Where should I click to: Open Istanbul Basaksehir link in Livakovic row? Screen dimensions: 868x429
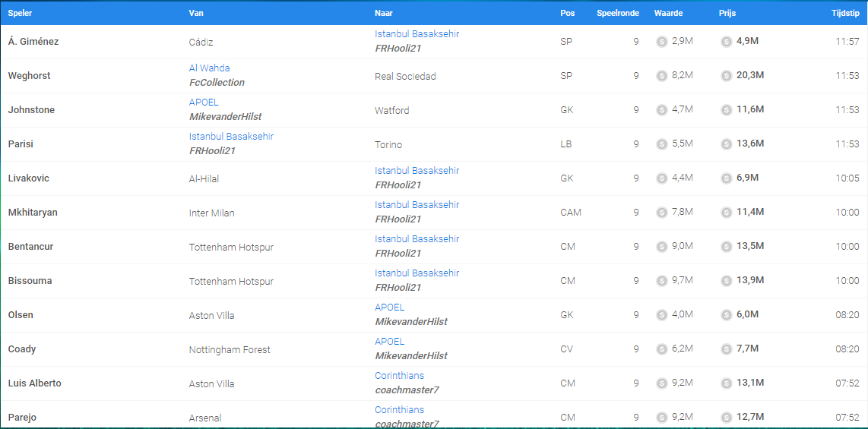[x=417, y=170]
